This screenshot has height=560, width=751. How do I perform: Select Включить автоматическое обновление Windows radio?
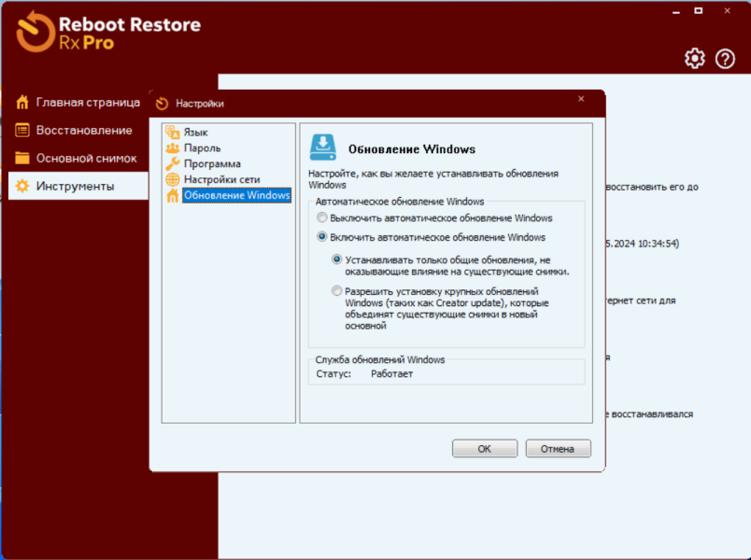(x=322, y=237)
